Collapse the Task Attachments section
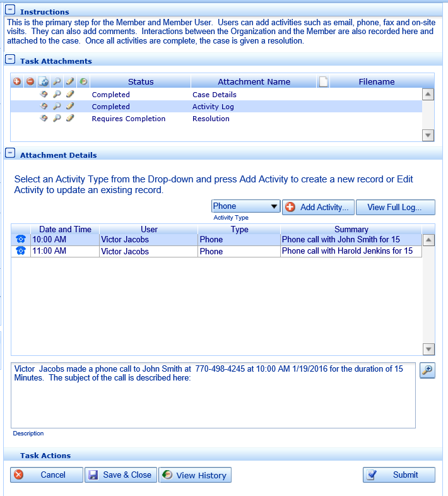Viewport: 448px width, 496px height. tap(10, 59)
